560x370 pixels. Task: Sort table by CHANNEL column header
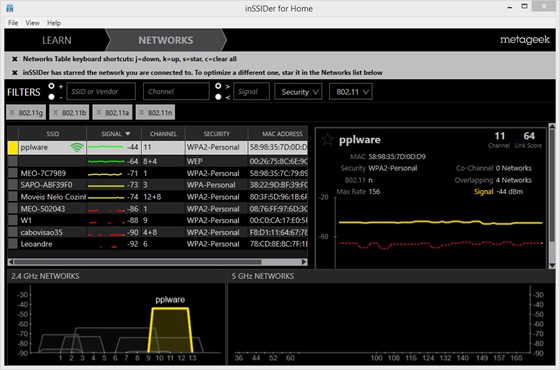[x=163, y=134]
